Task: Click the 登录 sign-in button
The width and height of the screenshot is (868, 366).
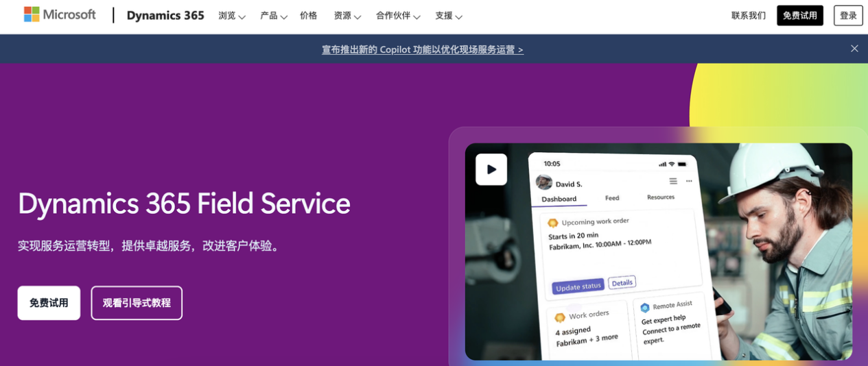Action: (x=848, y=16)
